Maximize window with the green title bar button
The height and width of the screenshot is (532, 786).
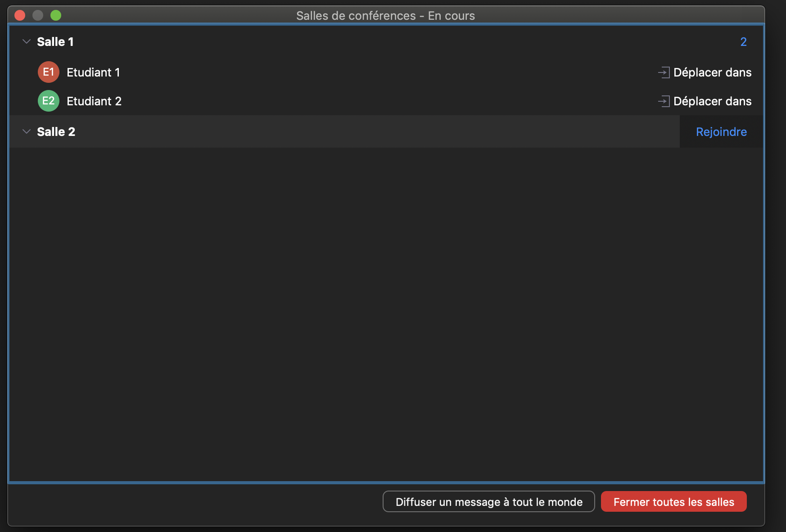[x=56, y=16]
